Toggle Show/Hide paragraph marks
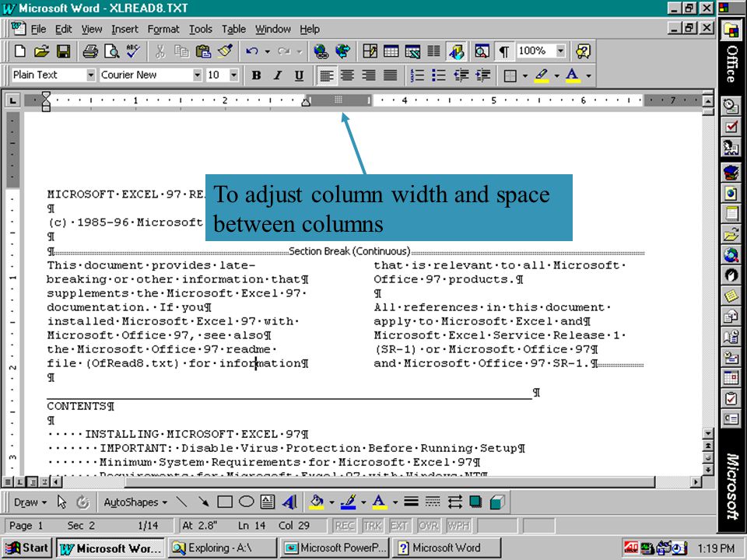Viewport: 747px width, 560px height. point(504,51)
